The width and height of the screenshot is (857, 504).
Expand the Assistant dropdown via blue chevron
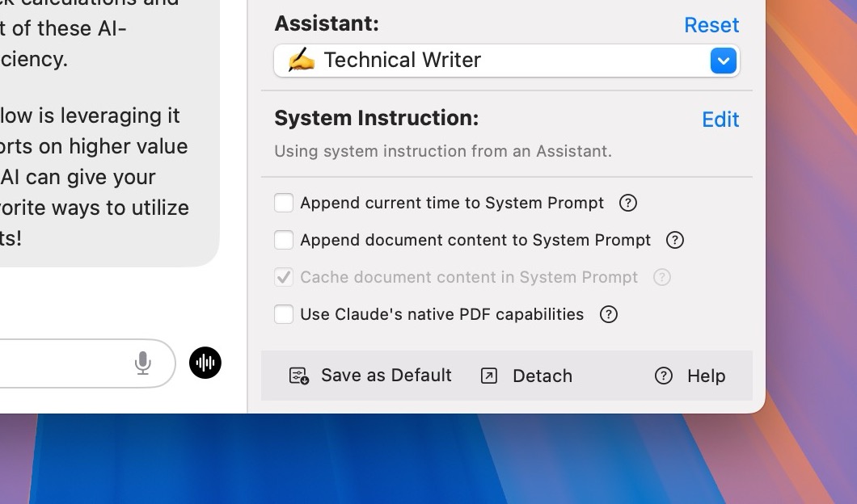[x=724, y=61]
